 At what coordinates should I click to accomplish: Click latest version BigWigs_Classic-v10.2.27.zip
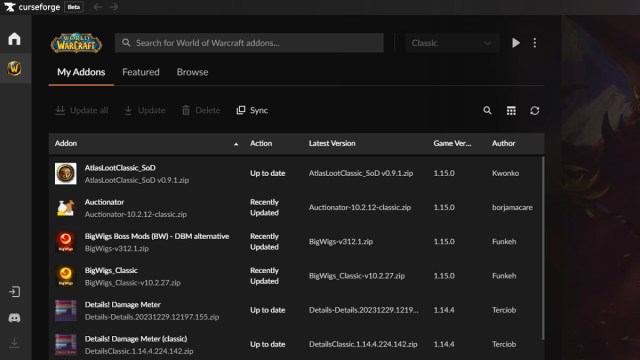(x=357, y=276)
